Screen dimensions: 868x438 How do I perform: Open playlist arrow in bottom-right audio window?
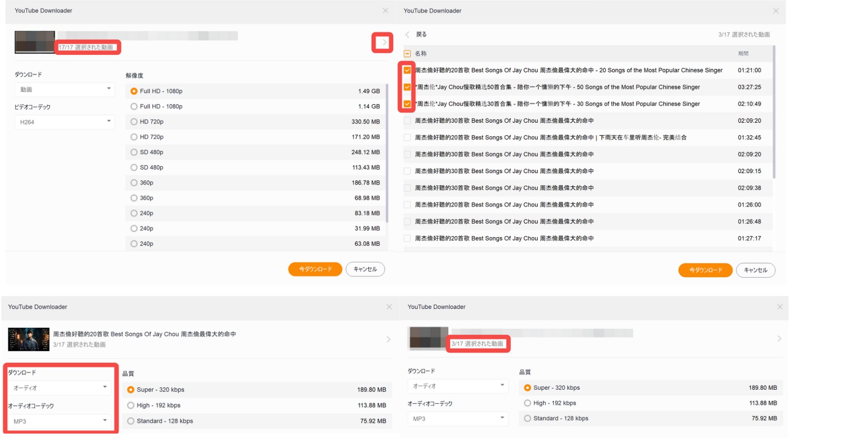779,339
